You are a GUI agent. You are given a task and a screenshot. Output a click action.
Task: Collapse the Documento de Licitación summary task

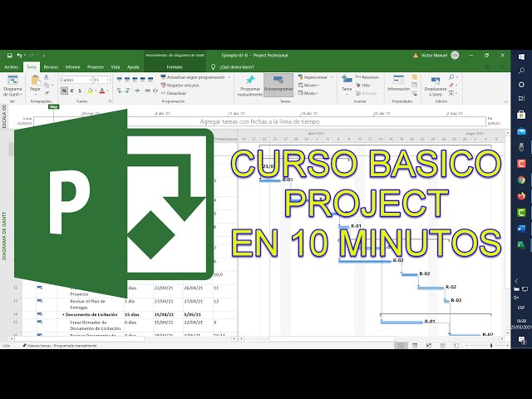click(63, 315)
